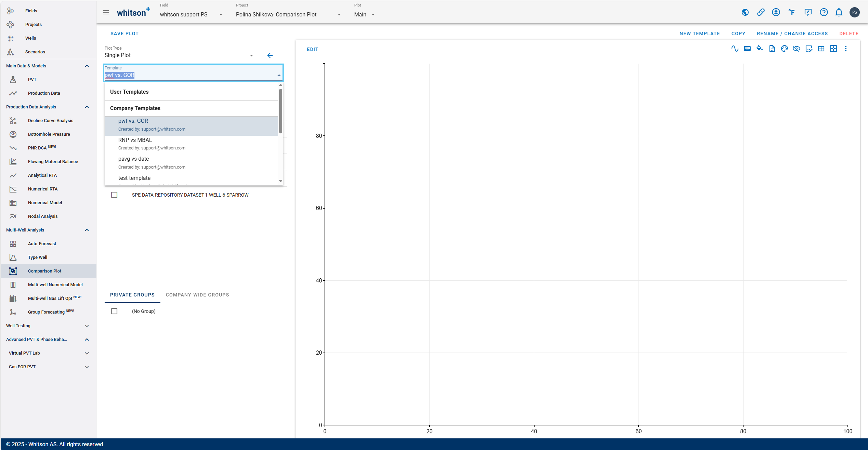Select the pwf vs. GOR template

pyautogui.click(x=191, y=126)
